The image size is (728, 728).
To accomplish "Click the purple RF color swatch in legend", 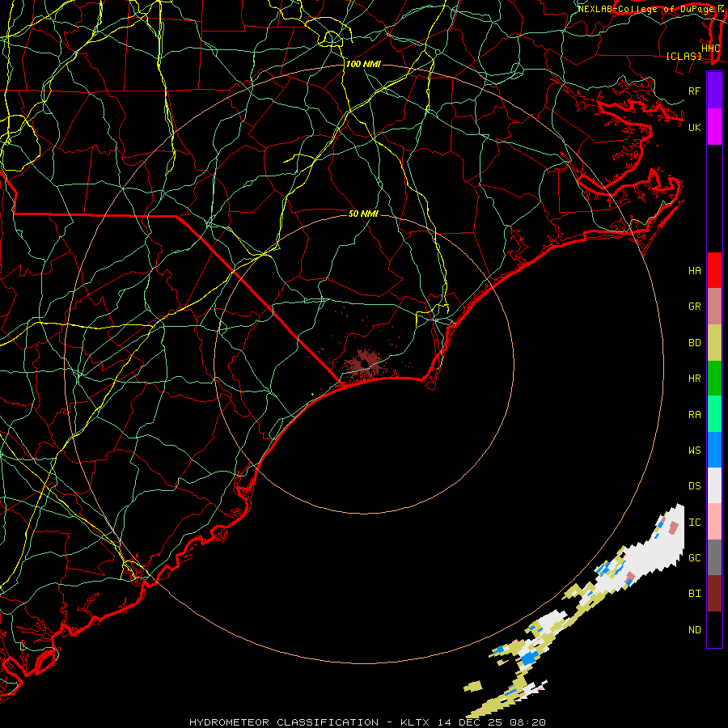I will tap(714, 91).
